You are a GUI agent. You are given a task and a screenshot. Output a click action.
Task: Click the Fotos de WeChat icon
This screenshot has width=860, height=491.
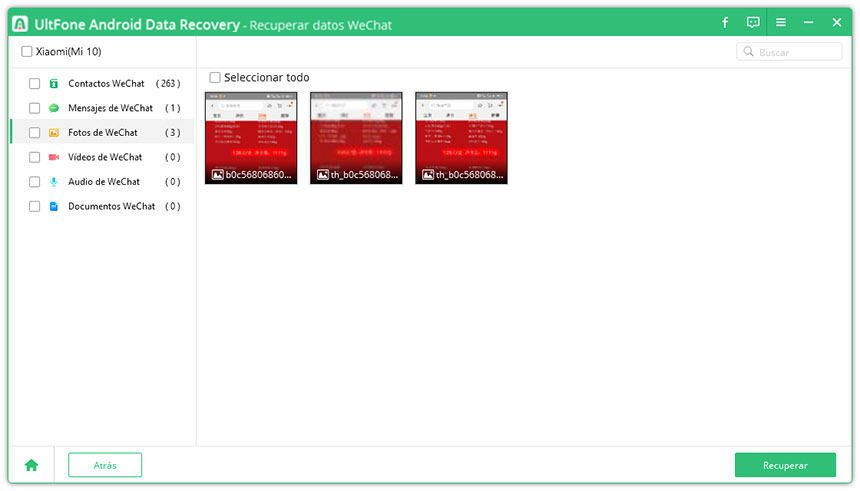[x=54, y=133]
